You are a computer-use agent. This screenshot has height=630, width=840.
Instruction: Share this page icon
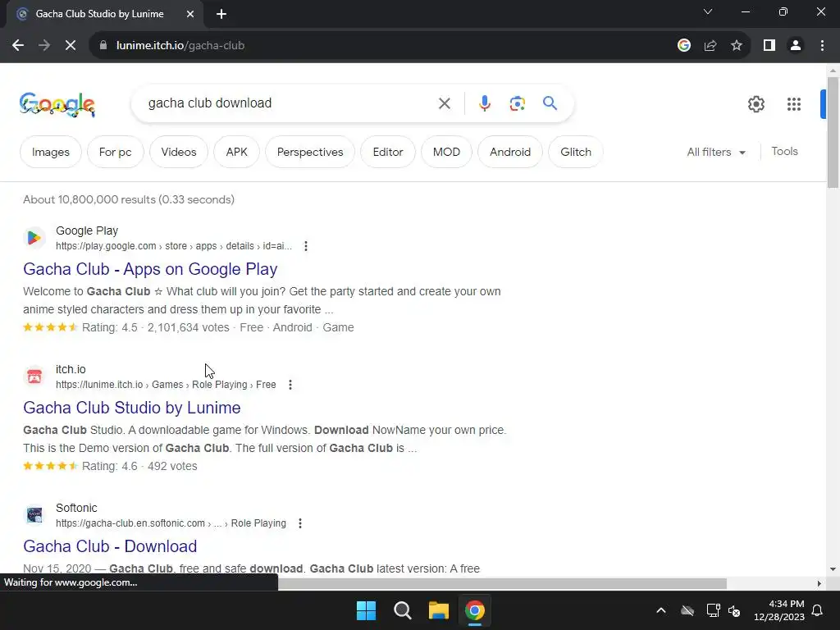(710, 46)
